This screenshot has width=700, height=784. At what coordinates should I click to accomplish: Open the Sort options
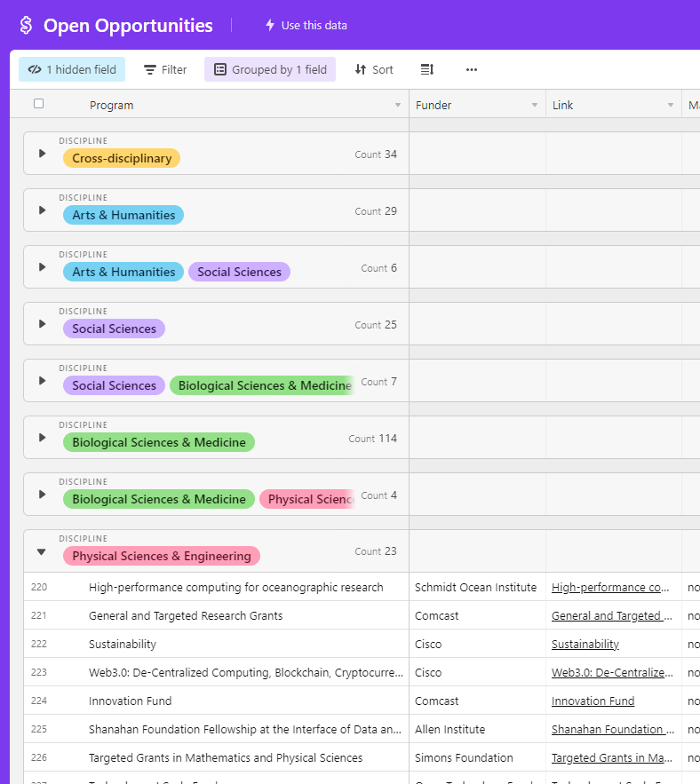click(x=373, y=69)
